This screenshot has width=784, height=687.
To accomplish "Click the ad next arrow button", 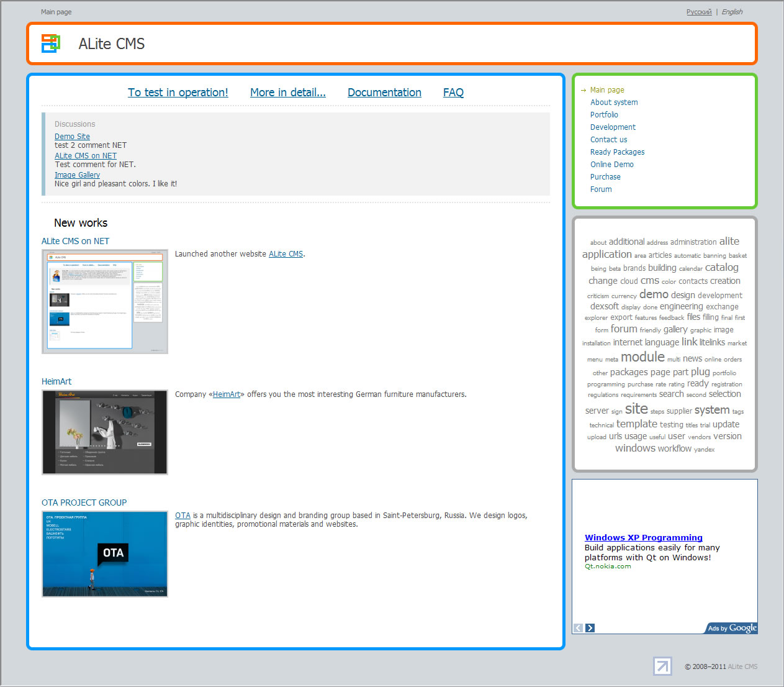I will (x=590, y=628).
